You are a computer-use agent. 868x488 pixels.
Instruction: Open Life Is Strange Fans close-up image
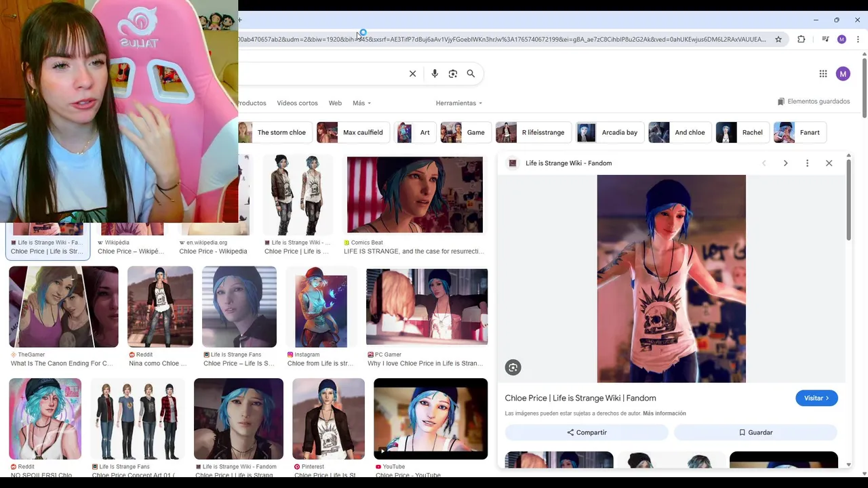pyautogui.click(x=239, y=307)
